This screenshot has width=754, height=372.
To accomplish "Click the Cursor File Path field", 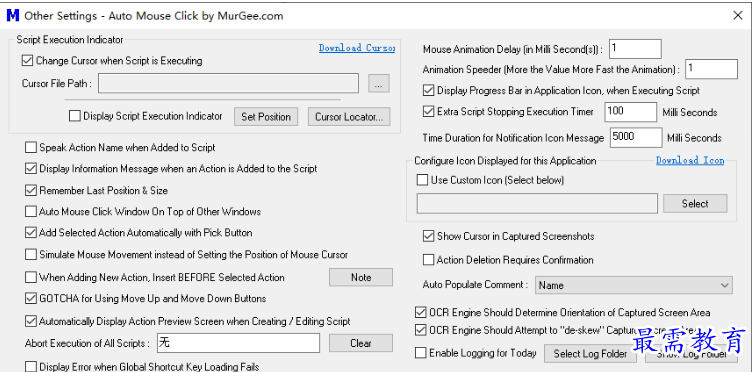I will (228, 83).
